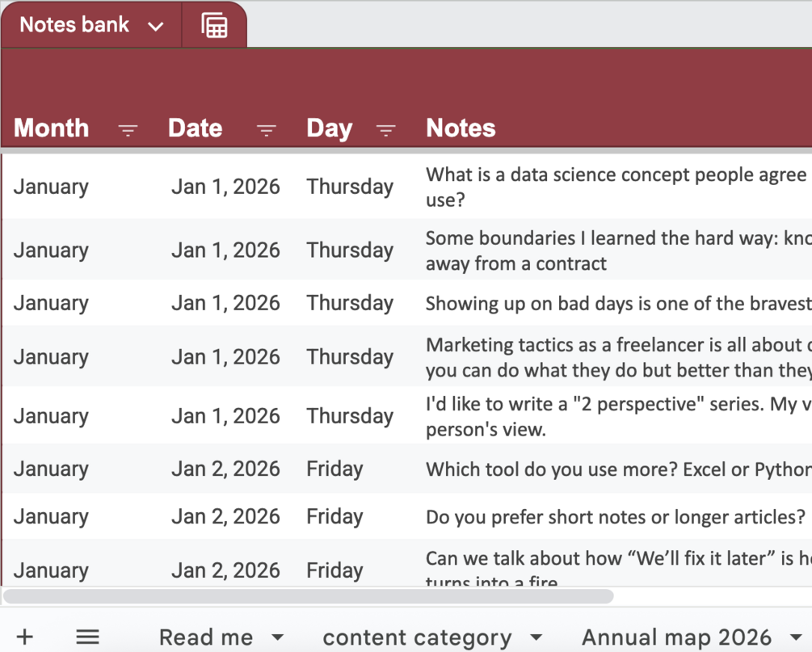The image size is (812, 652).
Task: Select the Excel or Python note cell
Action: [x=618, y=469]
